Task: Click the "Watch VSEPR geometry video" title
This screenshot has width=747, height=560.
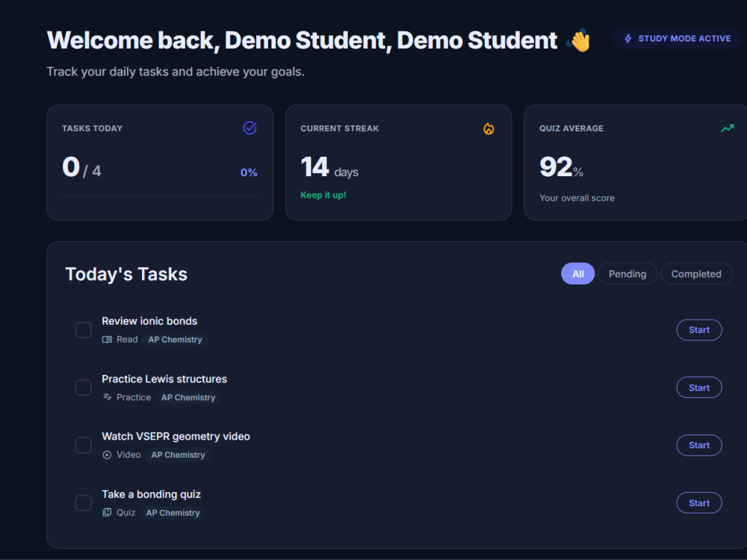Action: pyautogui.click(x=176, y=436)
